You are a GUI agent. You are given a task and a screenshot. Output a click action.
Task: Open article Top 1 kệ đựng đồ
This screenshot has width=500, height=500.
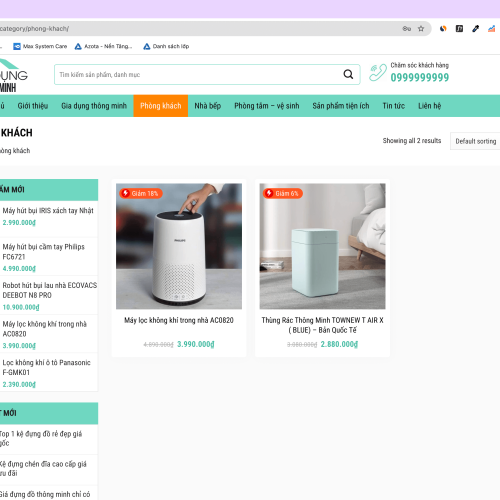click(x=41, y=438)
